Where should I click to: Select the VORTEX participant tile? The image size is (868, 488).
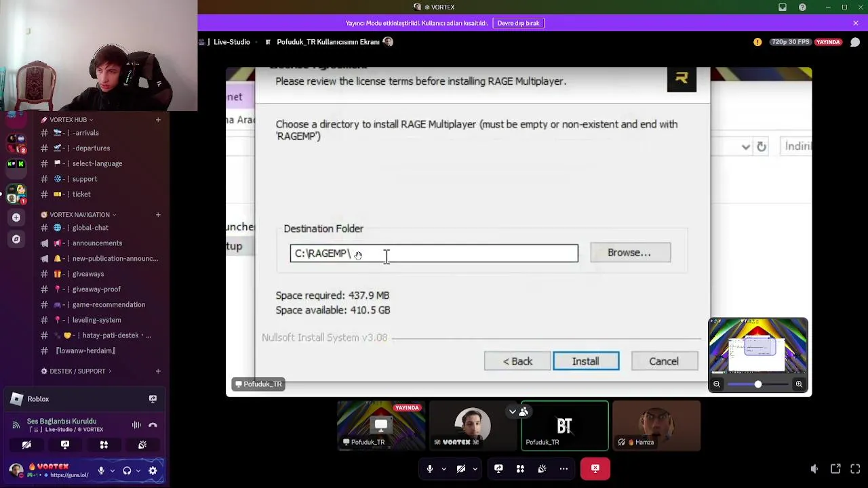[x=473, y=426]
